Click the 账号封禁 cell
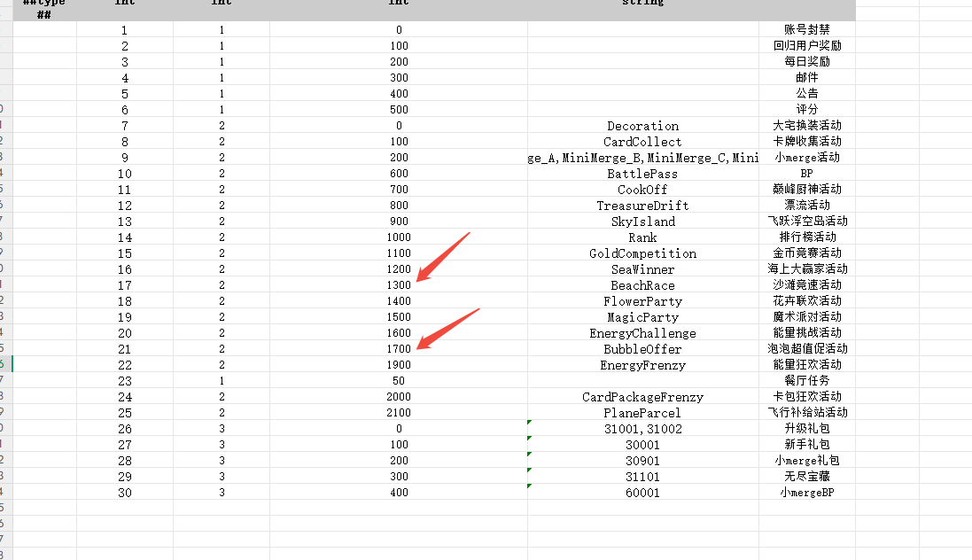This screenshot has width=972, height=560. (x=806, y=29)
